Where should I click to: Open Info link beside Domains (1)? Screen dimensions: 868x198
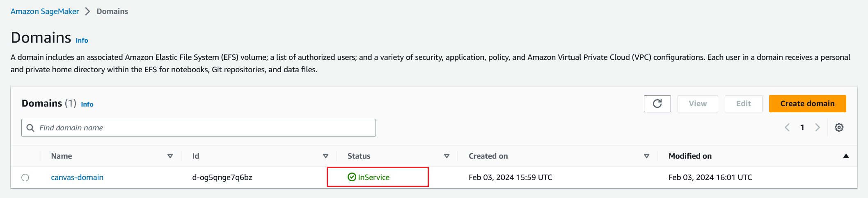(x=87, y=105)
